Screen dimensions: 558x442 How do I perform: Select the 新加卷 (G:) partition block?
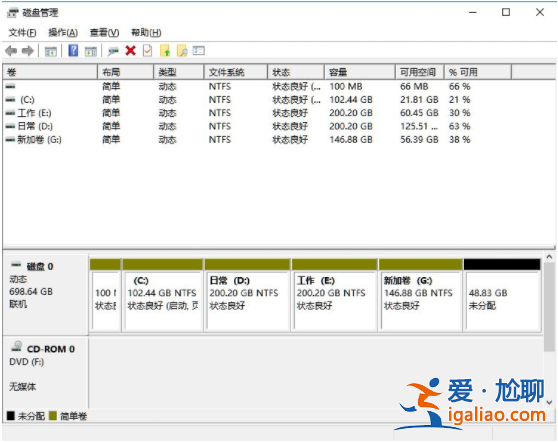[421, 295]
